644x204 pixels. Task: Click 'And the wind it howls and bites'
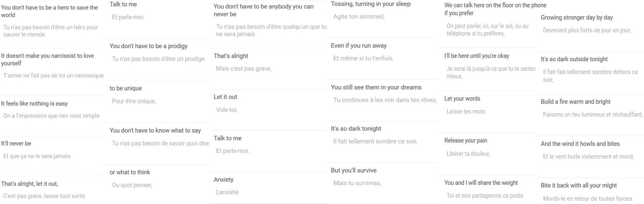(580, 144)
